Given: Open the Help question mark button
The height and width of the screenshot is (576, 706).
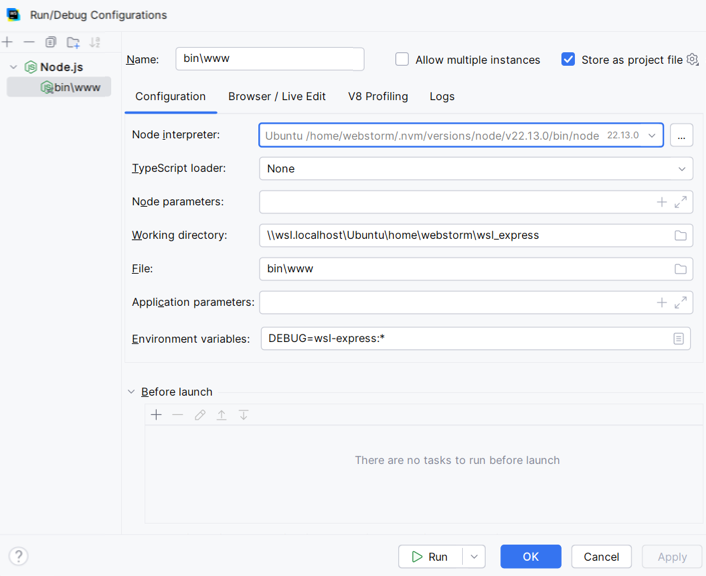Looking at the screenshot, I should [x=18, y=556].
